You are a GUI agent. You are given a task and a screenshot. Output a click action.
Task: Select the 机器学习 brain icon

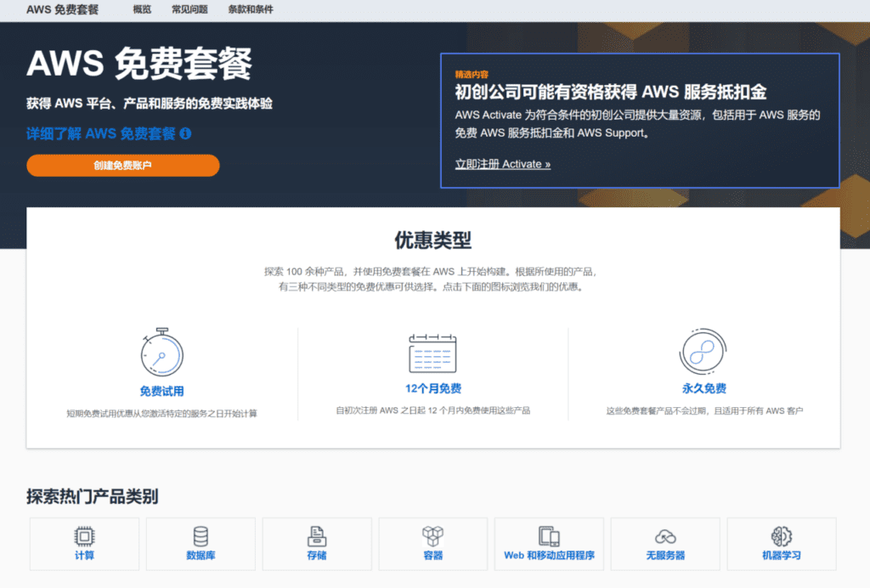click(x=782, y=536)
